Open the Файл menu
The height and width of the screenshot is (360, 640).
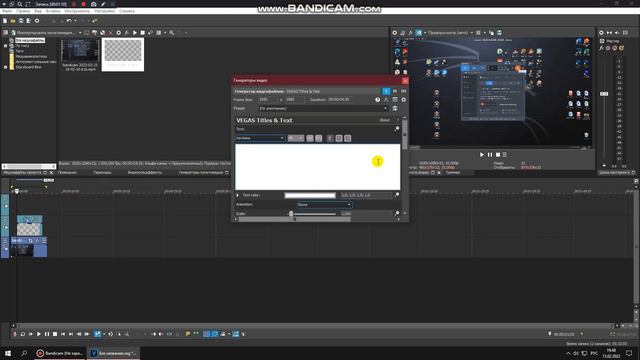[x=7, y=11]
